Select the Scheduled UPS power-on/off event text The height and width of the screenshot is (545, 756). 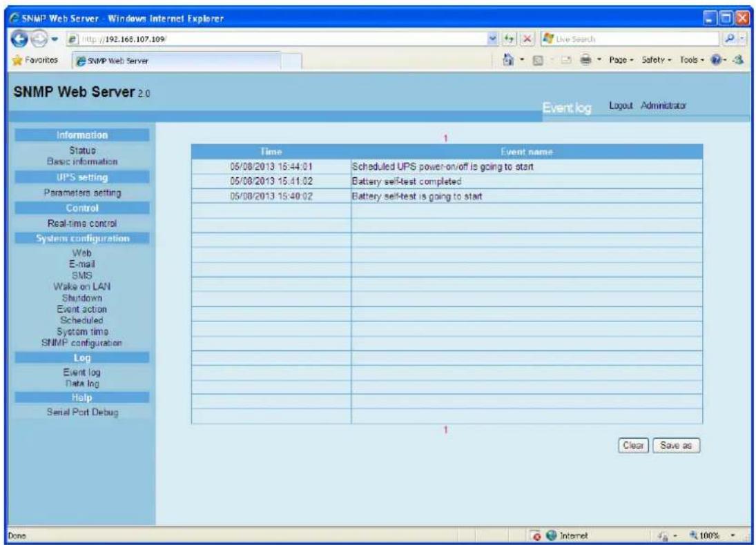click(x=443, y=167)
